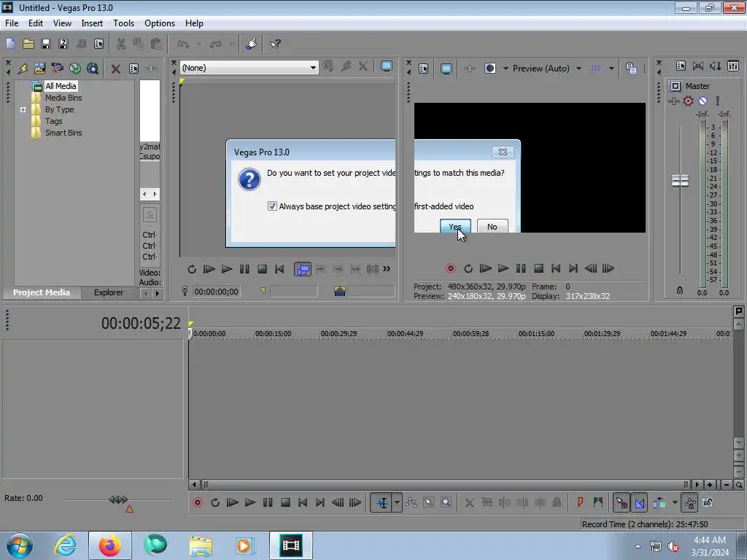The width and height of the screenshot is (747, 560).
Task: Click Import Media lightning icon in Project Media
Action: (23, 69)
